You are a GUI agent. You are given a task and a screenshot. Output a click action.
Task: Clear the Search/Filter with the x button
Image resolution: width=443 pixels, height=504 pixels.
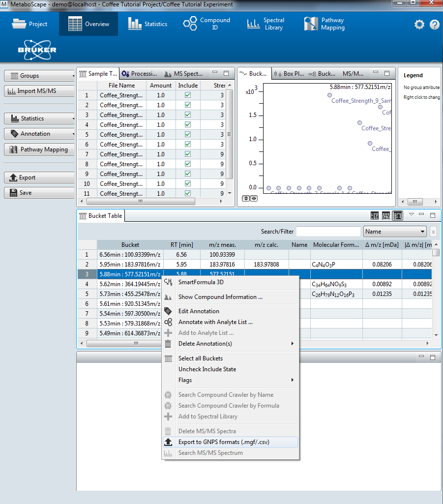pyautogui.click(x=433, y=232)
